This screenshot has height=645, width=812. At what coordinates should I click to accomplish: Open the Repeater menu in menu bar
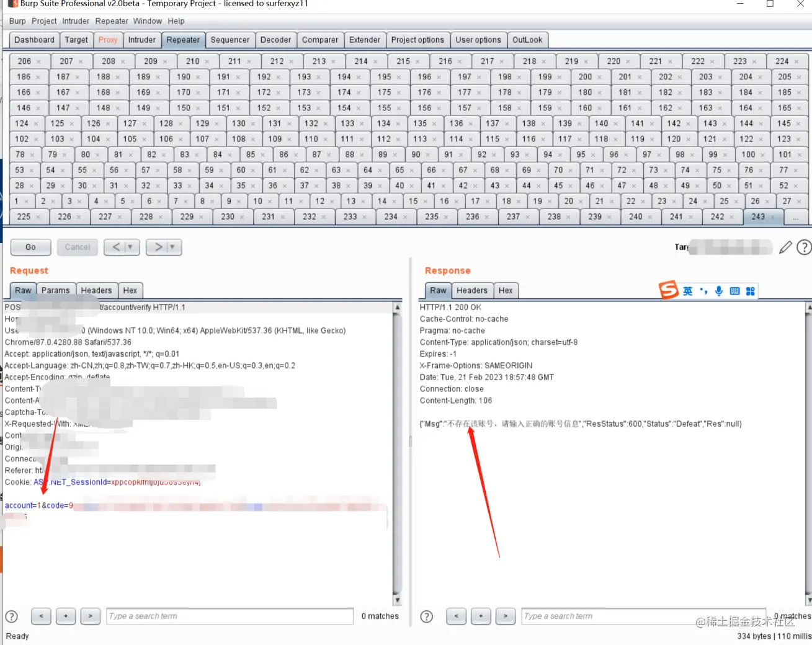(x=112, y=21)
